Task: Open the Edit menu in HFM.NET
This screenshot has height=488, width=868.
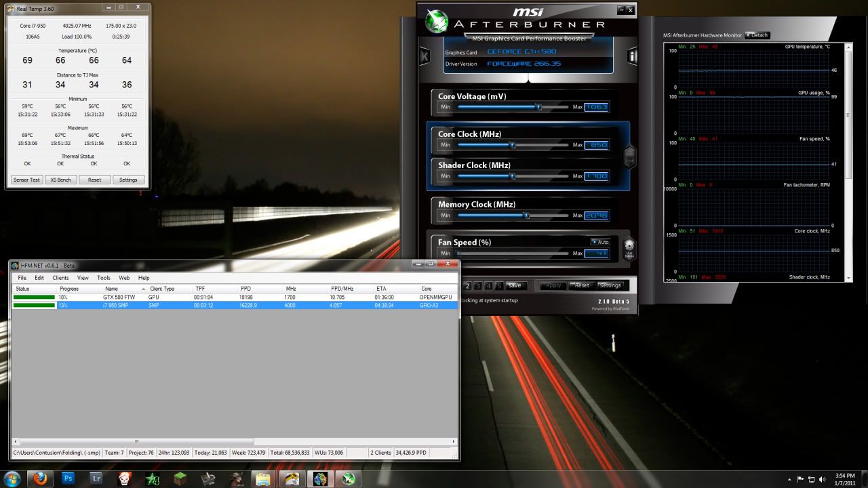Action: click(x=39, y=278)
